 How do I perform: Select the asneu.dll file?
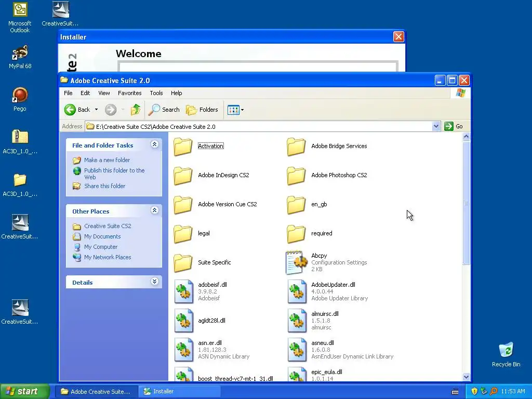tap(340, 350)
